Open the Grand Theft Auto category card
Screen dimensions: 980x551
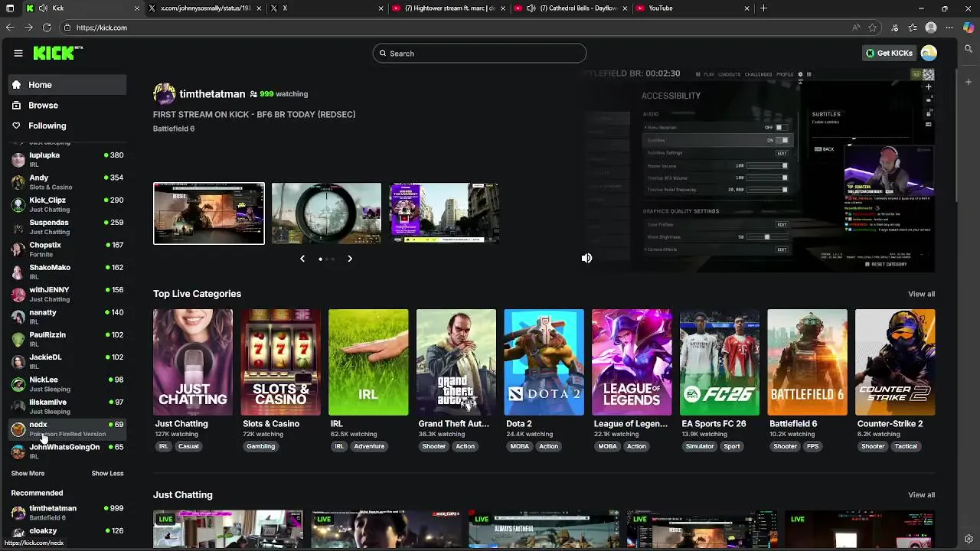(456, 362)
